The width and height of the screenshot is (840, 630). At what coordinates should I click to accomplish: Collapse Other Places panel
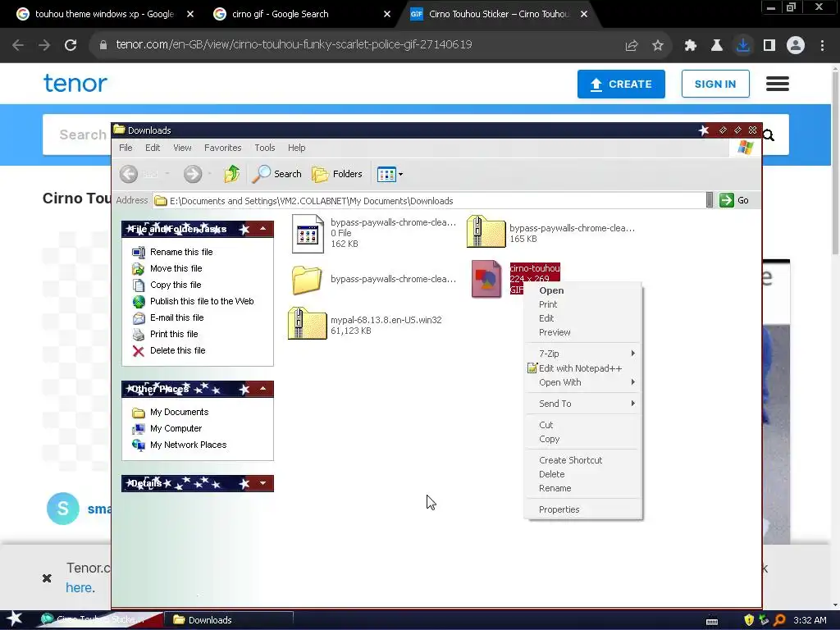click(x=262, y=389)
